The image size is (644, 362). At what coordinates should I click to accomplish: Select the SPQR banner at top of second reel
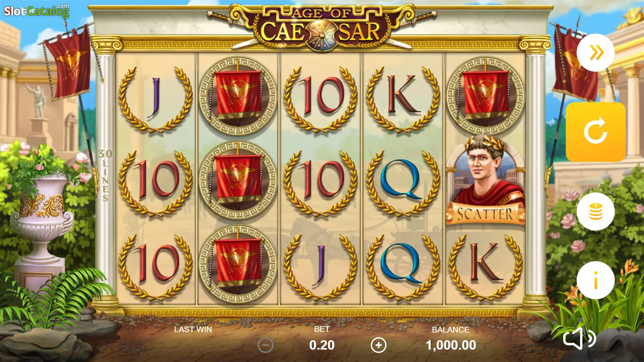click(x=238, y=96)
